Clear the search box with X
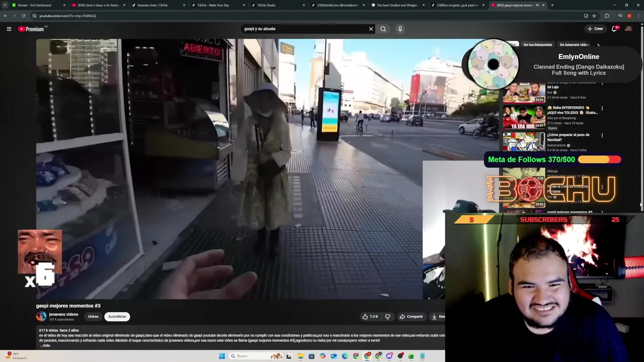644x362 pixels. tap(371, 29)
